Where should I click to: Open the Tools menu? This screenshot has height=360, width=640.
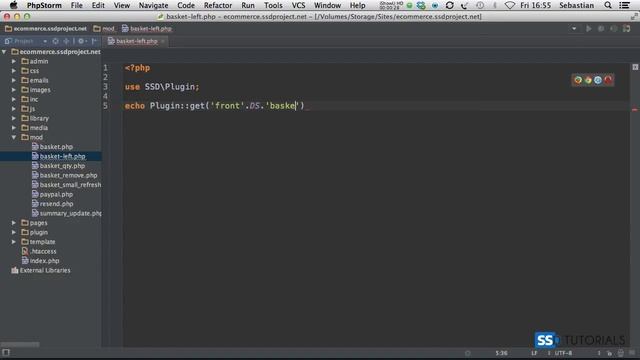[x=273, y=5]
